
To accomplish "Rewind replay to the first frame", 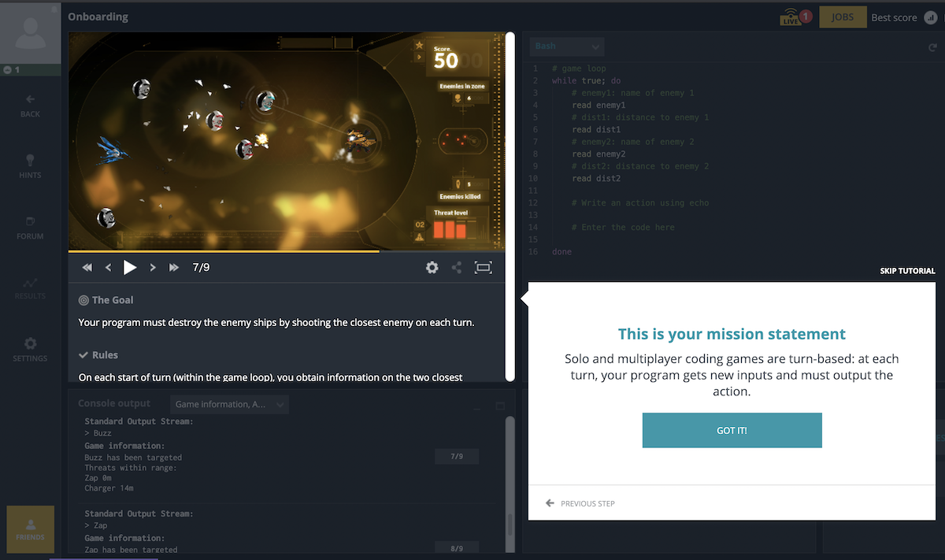I will pyautogui.click(x=87, y=268).
